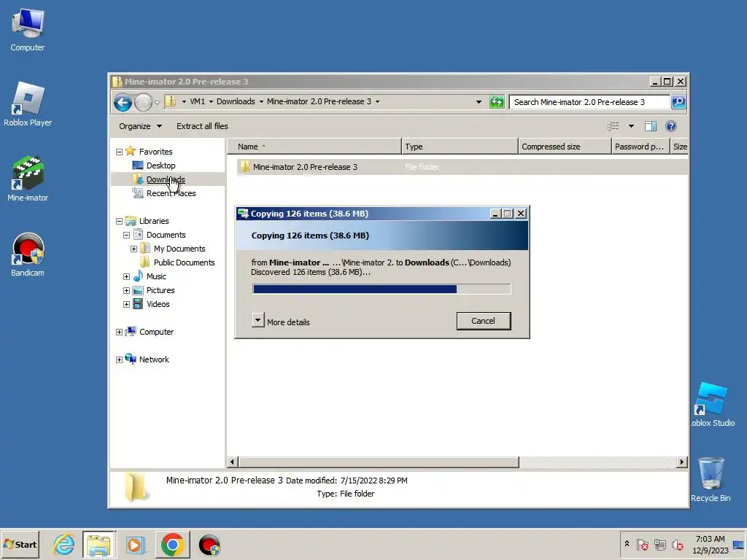Click the network tray icon
The width and height of the screenshot is (747, 560).
(x=659, y=544)
